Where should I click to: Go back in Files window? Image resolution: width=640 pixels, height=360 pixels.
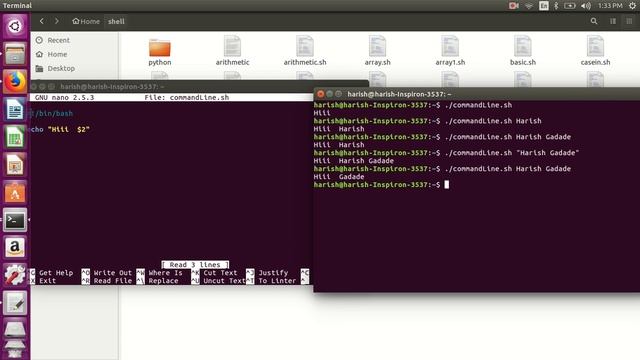(42, 21)
